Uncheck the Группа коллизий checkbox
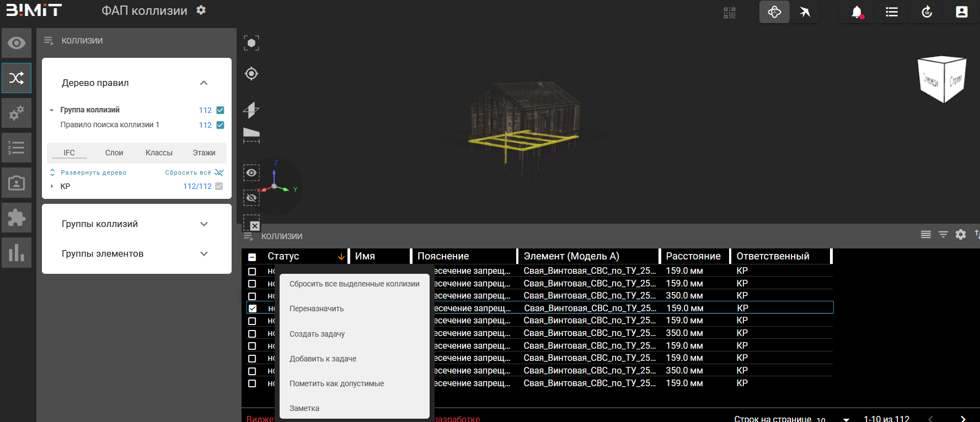 (221, 110)
